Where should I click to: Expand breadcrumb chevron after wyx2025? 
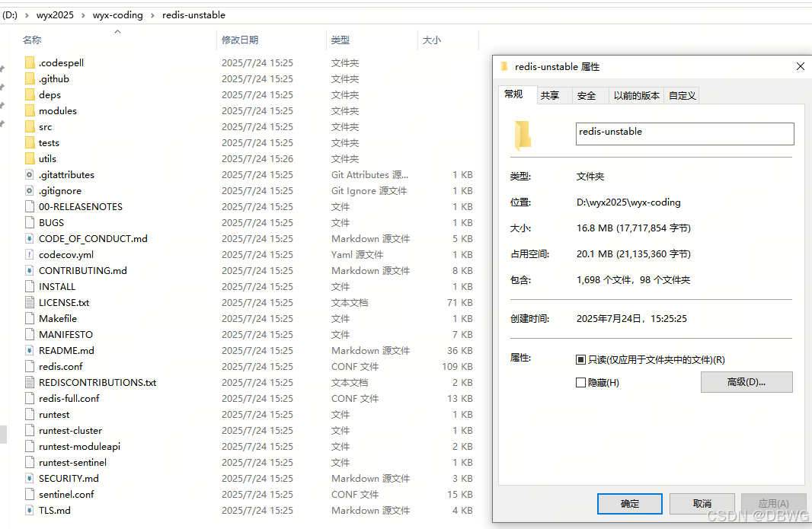tap(83, 15)
